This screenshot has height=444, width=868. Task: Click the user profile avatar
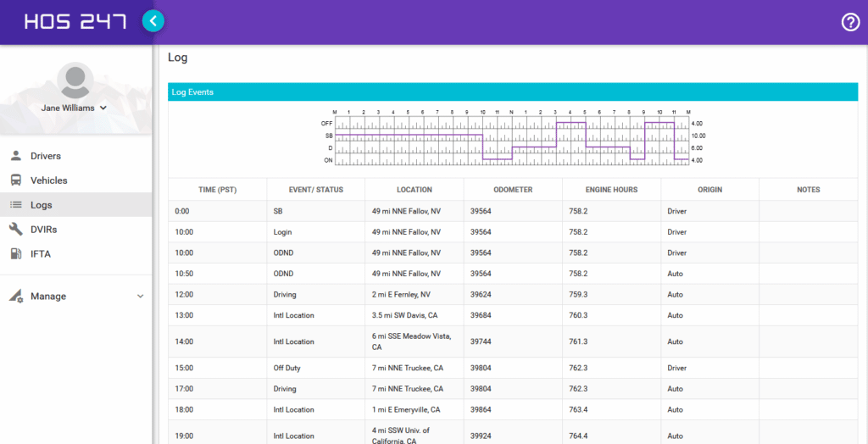point(75,80)
